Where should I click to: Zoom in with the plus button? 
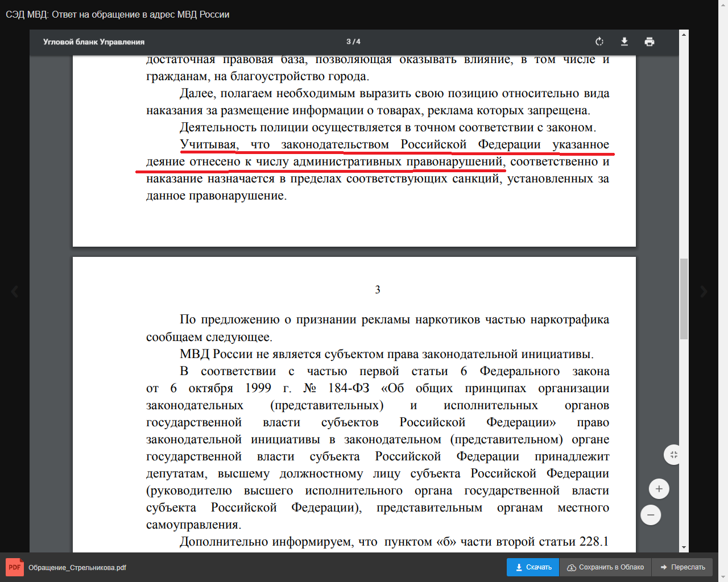659,489
